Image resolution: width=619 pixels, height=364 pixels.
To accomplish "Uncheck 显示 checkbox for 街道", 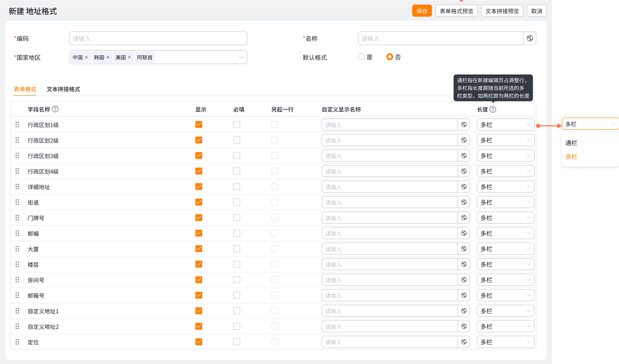I will pyautogui.click(x=198, y=202).
